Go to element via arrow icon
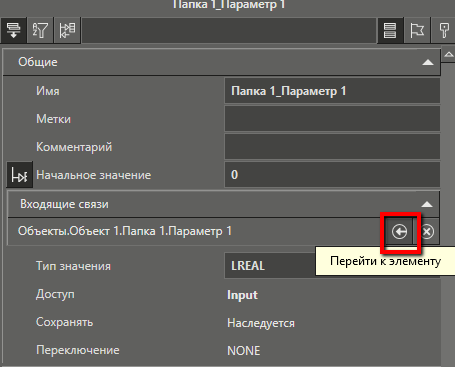 399,232
